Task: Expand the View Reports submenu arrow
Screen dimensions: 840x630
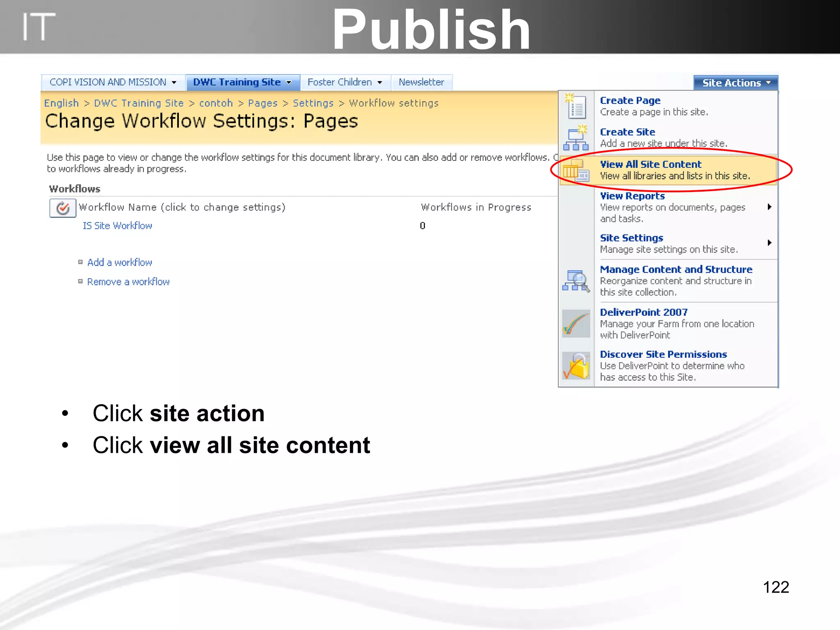Action: click(x=769, y=207)
